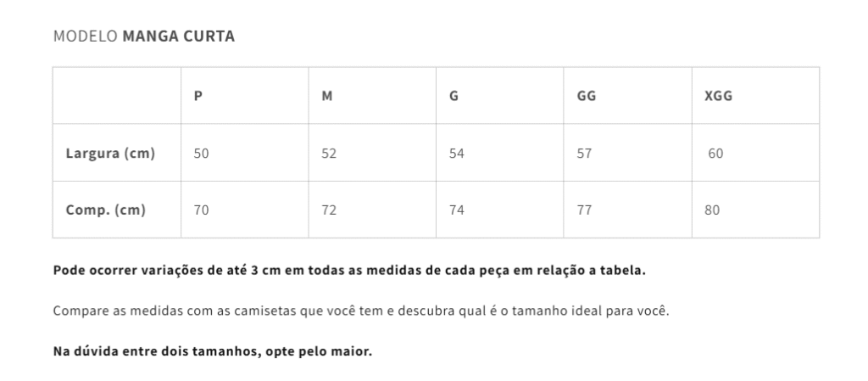Image resolution: width=868 pixels, height=381 pixels.
Task: Select the width value 57 for size GG
Action: coord(584,154)
